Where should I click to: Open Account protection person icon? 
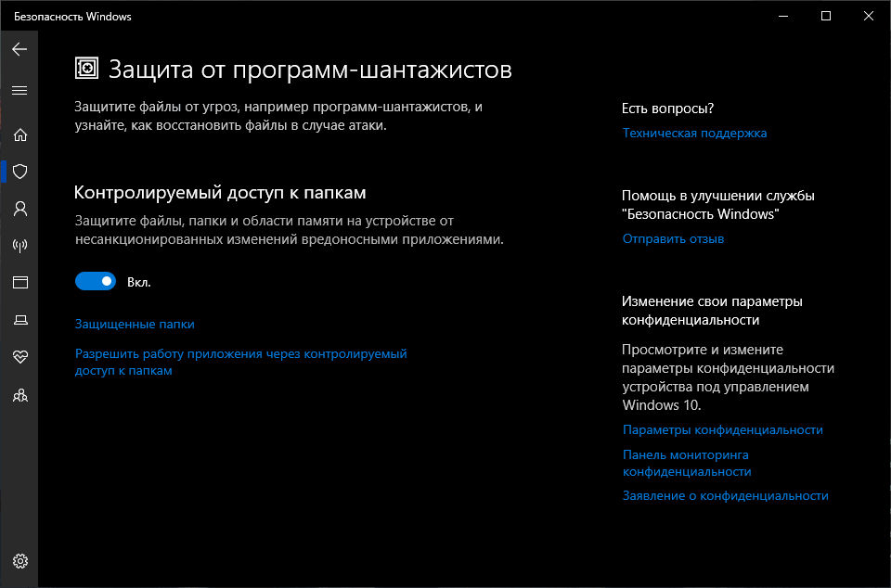[19, 209]
